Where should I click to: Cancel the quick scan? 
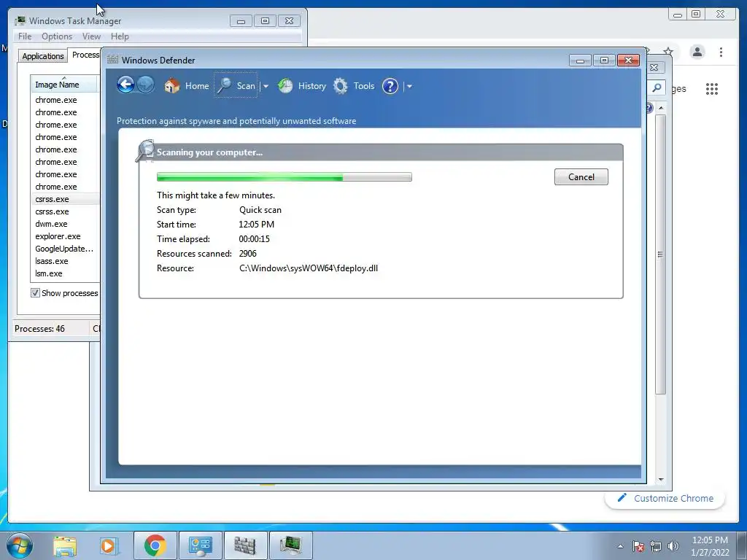tap(581, 176)
